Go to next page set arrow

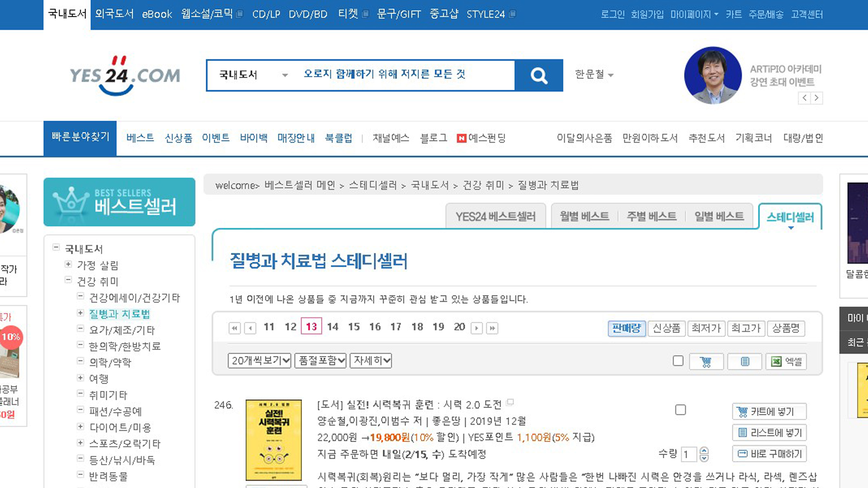(476, 328)
